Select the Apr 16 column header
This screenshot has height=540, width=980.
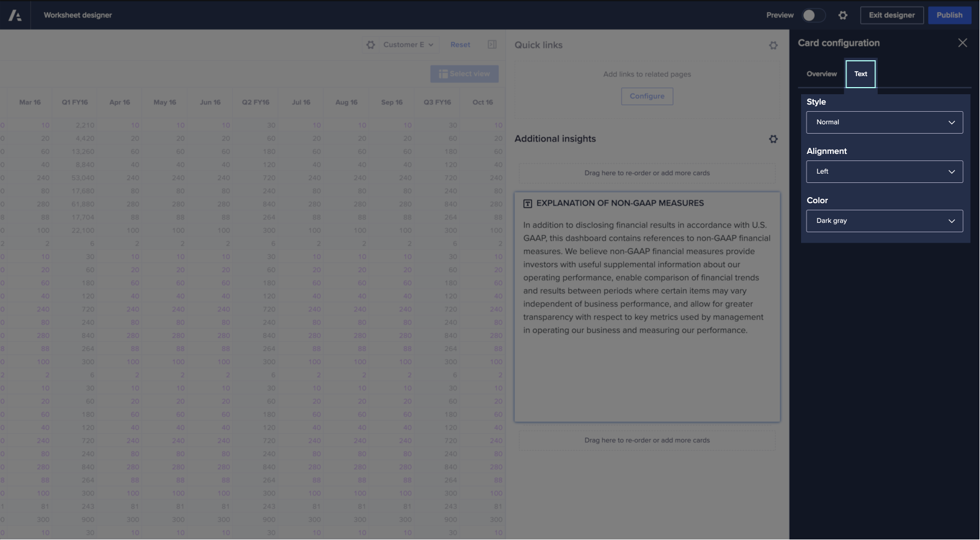click(x=119, y=102)
